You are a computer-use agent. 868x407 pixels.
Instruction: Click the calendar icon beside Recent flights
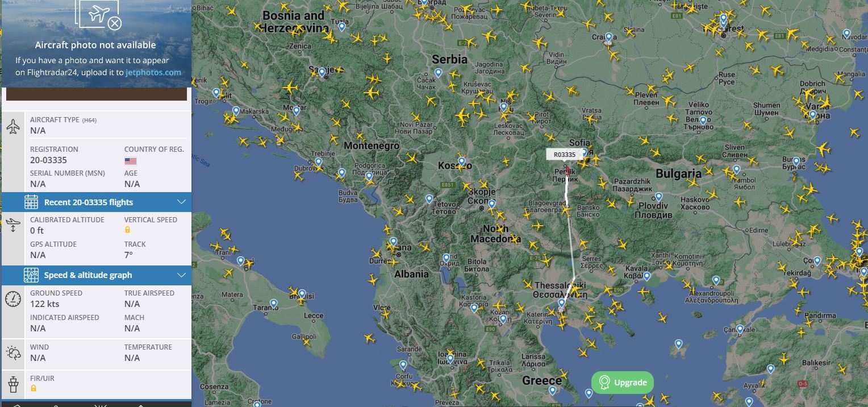click(x=31, y=202)
